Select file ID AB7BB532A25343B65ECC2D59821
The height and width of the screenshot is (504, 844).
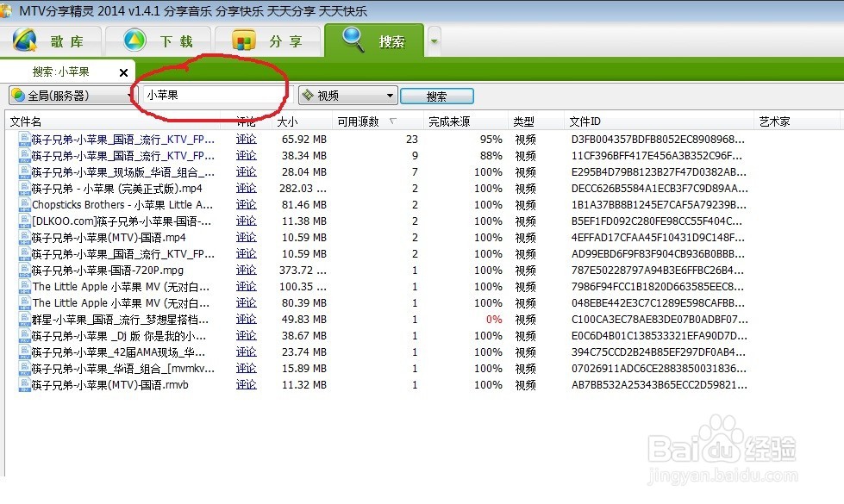(660, 384)
